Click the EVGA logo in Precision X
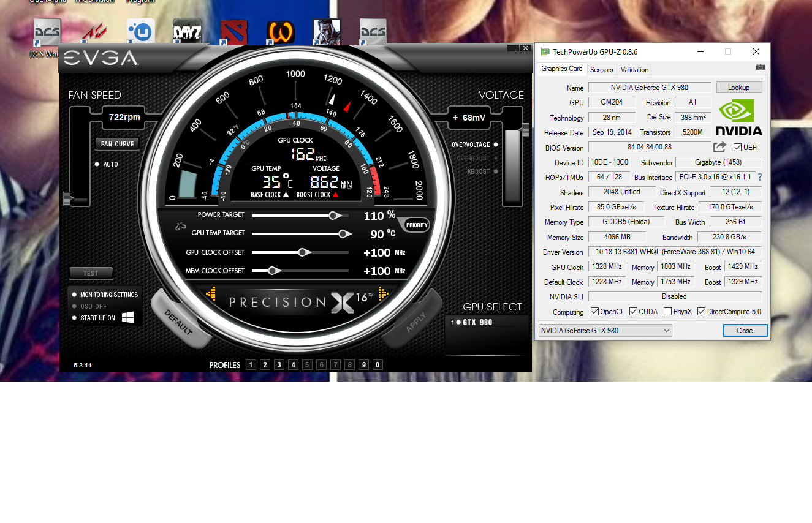812x523 pixels. pyautogui.click(x=101, y=58)
